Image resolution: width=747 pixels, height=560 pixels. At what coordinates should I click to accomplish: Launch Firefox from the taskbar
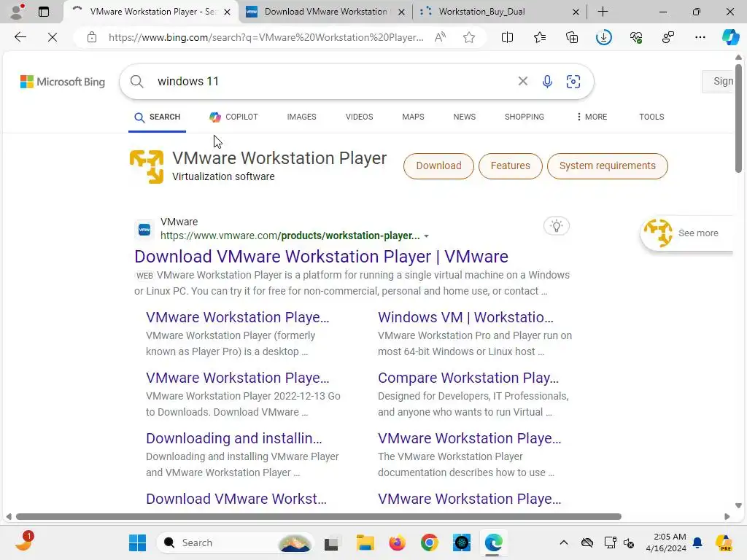pos(397,542)
